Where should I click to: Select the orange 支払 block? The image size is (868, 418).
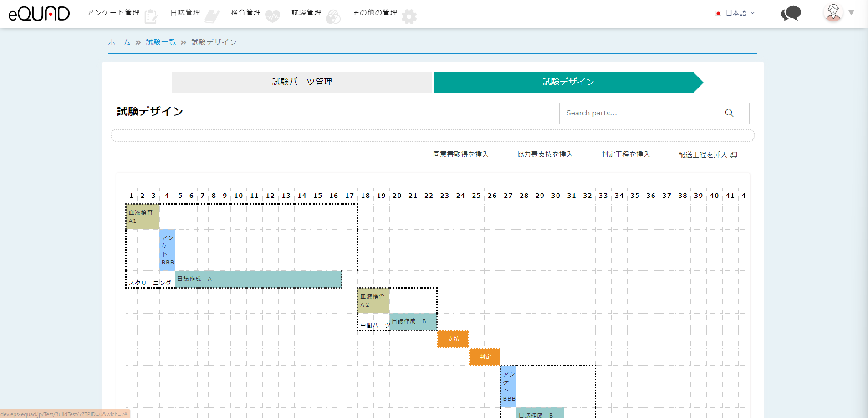(453, 339)
